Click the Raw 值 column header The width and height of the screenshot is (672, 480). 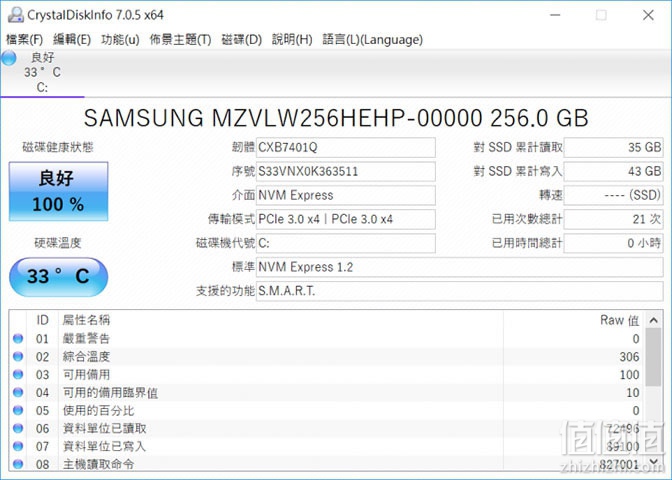(x=619, y=320)
